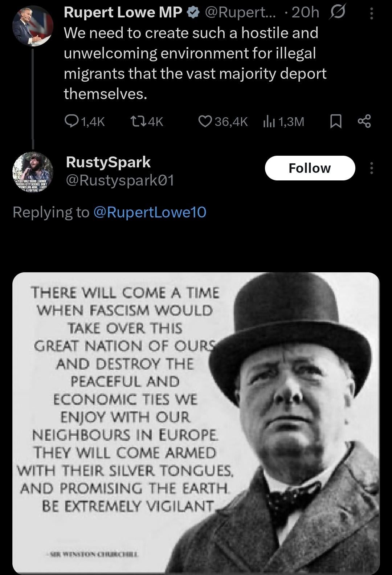Open the tweet text about illegal migrants
392x575 pixels.
(195, 63)
